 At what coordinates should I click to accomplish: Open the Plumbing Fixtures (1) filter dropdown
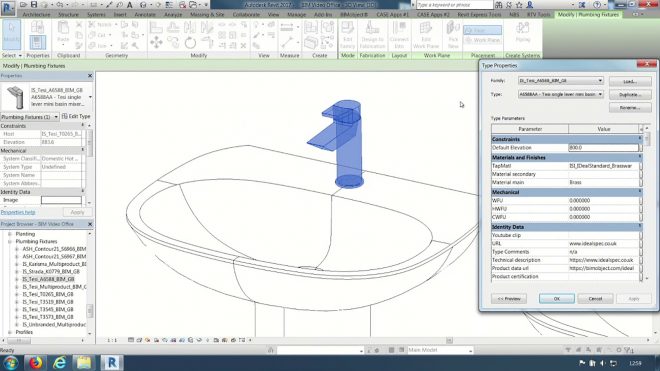click(x=56, y=117)
